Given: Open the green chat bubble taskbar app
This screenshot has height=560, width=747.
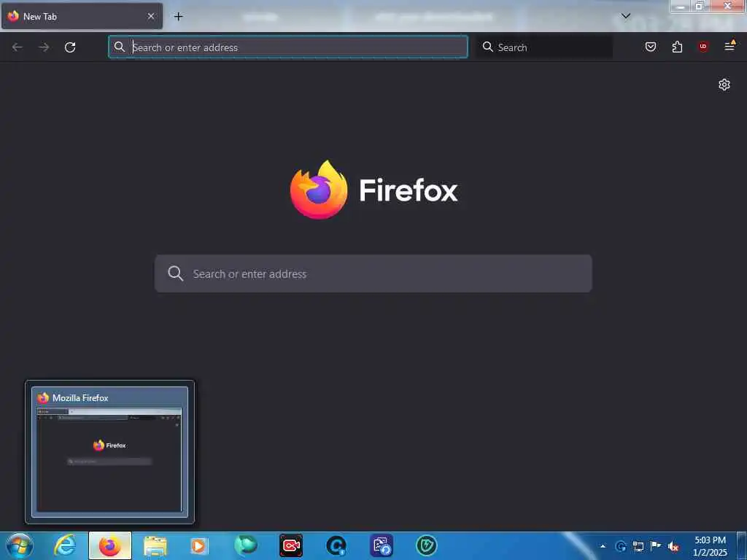Looking at the screenshot, I should pyautogui.click(x=246, y=545).
